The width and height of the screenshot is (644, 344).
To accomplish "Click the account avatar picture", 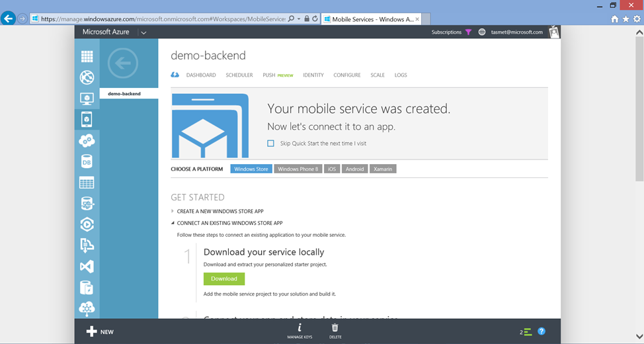I will pos(554,32).
